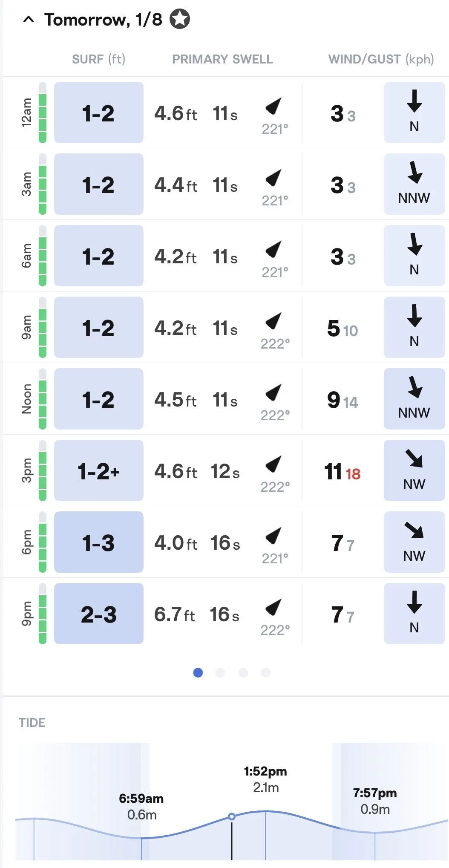Viewport: 449px width, 868px height.
Task: Click the 12am swell direction arrow at 221°
Action: [274, 106]
